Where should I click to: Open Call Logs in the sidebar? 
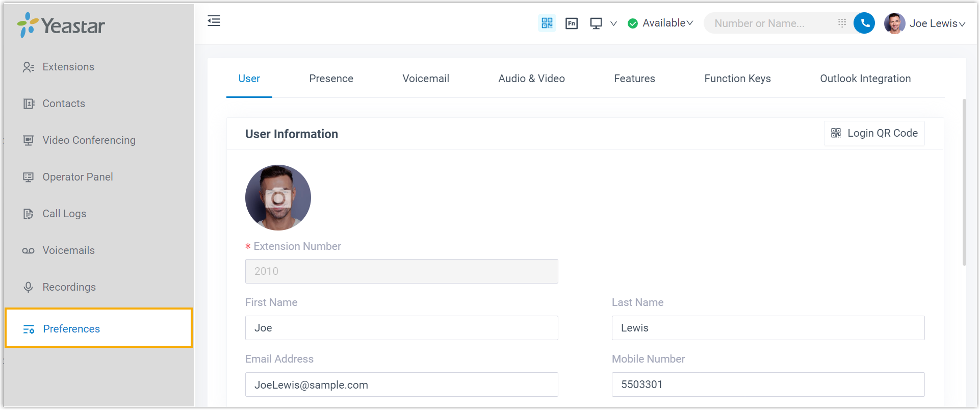coord(98,214)
